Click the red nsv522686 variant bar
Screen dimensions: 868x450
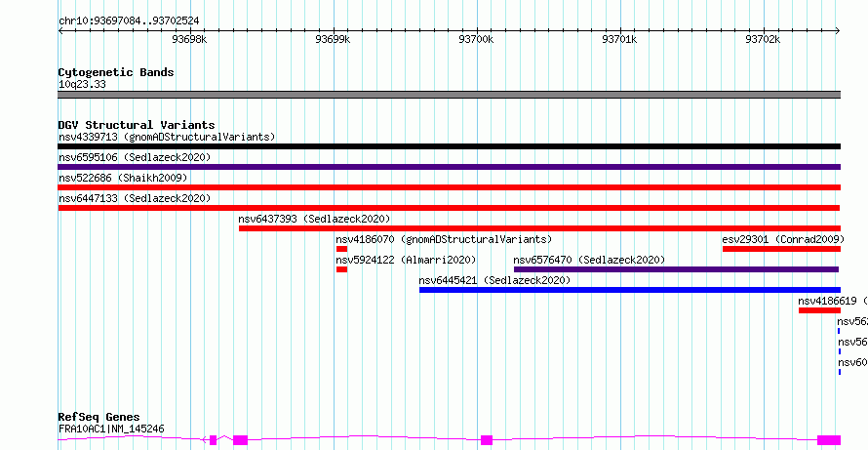tap(449, 187)
